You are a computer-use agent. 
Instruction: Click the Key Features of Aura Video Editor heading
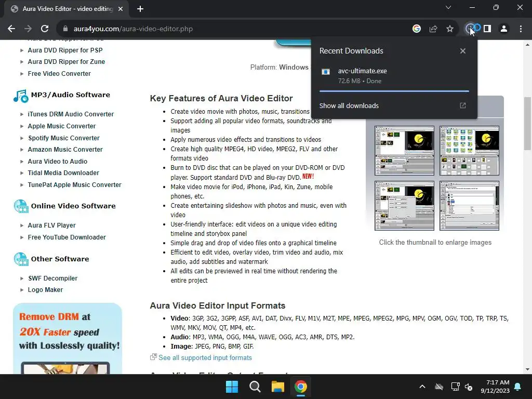221,98
